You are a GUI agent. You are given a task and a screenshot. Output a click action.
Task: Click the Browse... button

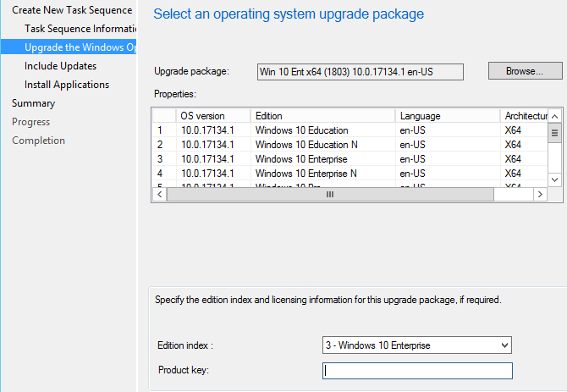(x=525, y=71)
